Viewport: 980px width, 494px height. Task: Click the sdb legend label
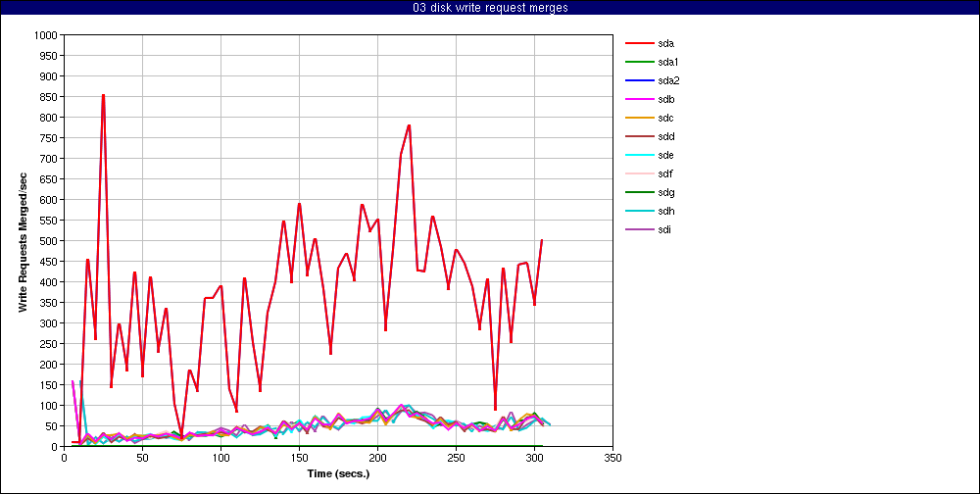pos(666,99)
